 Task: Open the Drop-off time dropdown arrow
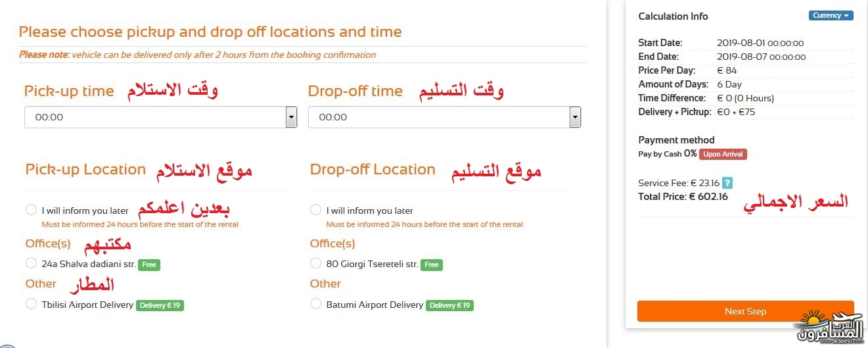pos(575,117)
